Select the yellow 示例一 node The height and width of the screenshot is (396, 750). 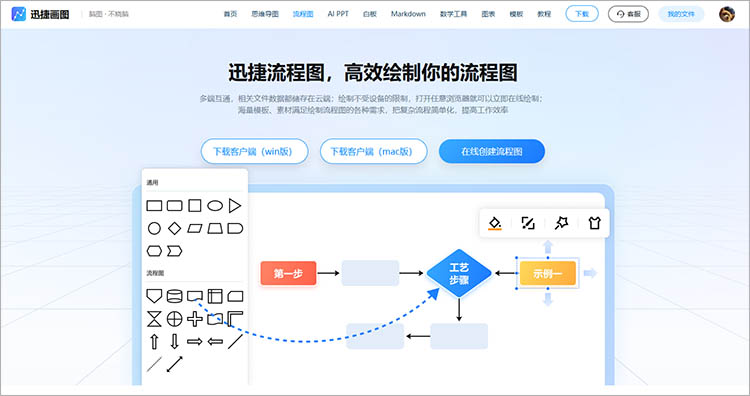[548, 273]
